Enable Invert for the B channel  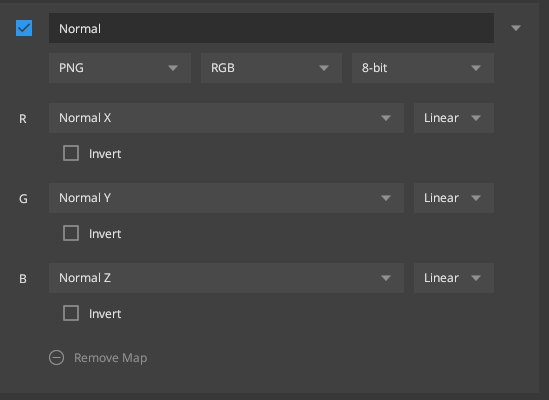click(x=71, y=313)
